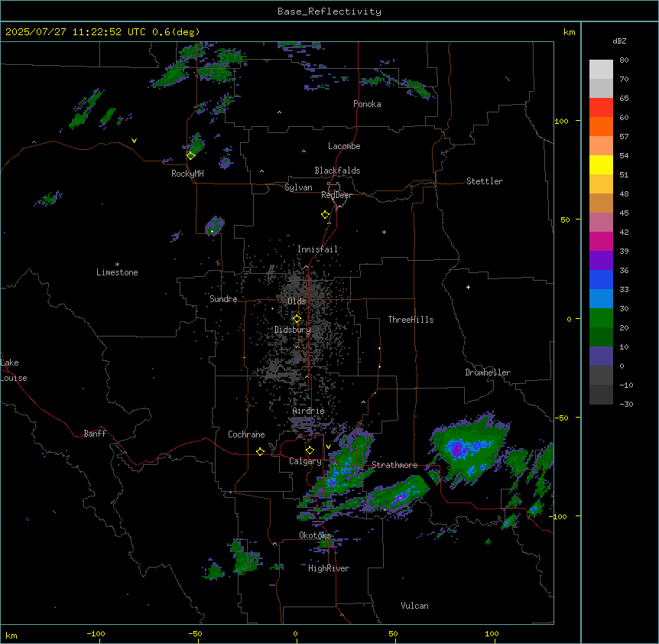Click the Base_Reflectivity title
The width and height of the screenshot is (659, 644).
pyautogui.click(x=329, y=11)
